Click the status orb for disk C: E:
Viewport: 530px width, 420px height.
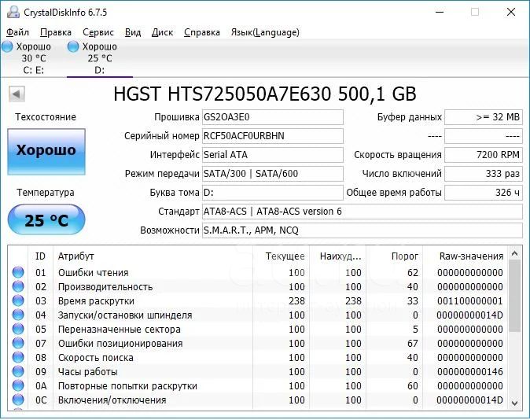tap(7, 46)
